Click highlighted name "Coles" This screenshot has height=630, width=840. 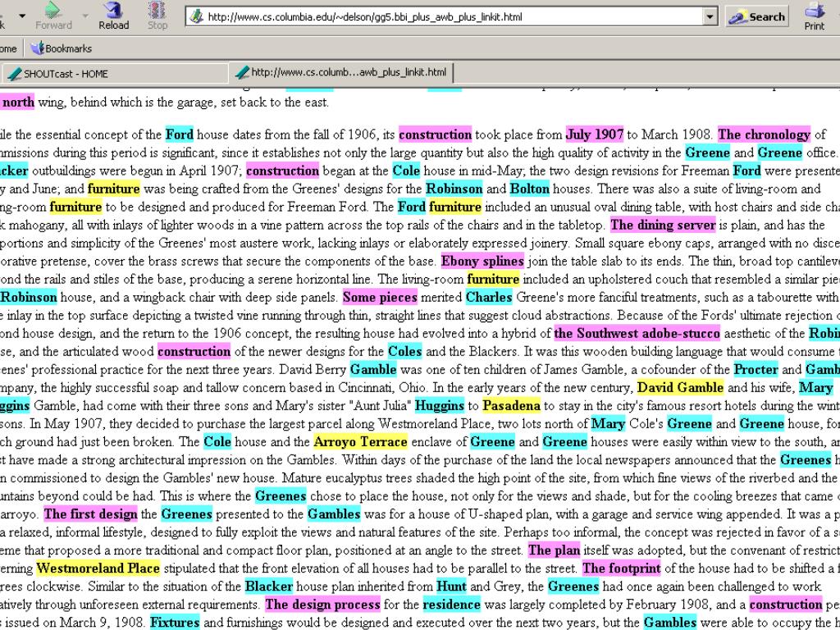pos(404,352)
